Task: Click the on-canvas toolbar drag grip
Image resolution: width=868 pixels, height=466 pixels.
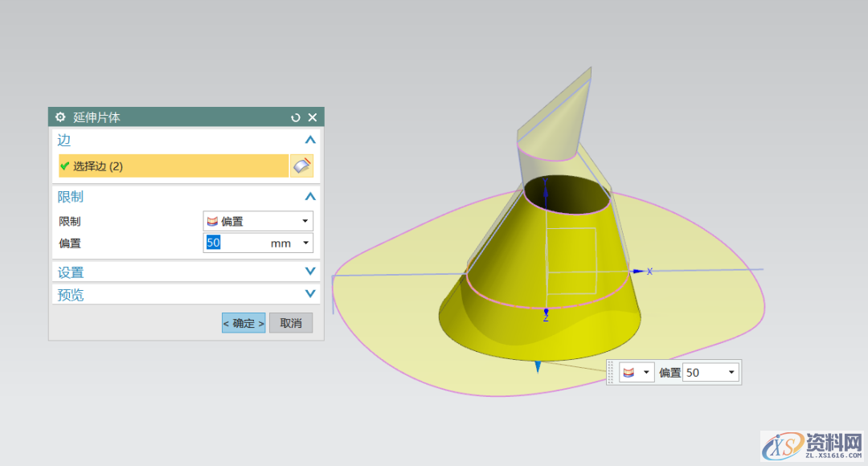Action: [611, 373]
